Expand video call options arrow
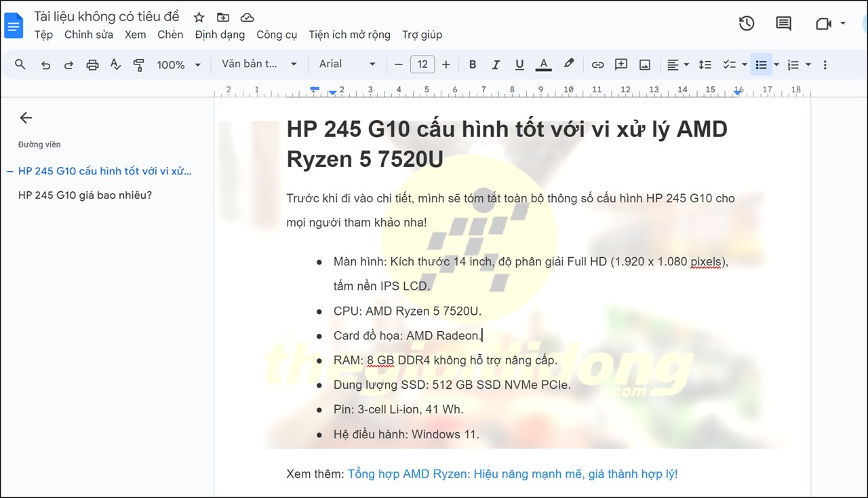The width and height of the screenshot is (868, 498). pos(843,24)
